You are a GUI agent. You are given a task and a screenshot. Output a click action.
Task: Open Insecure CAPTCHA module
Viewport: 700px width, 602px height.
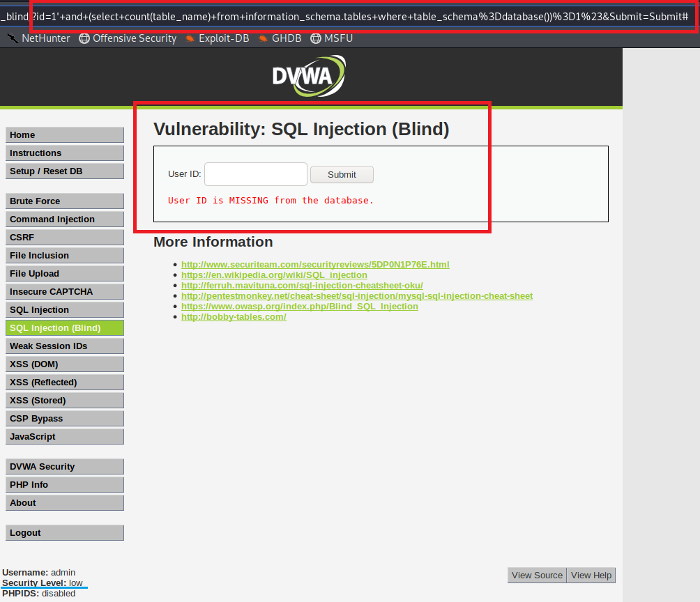coord(65,292)
